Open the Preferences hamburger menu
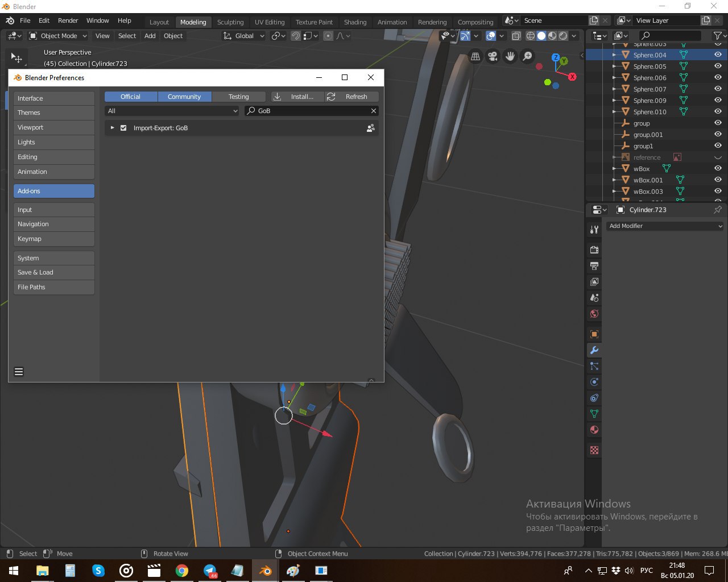 [19, 372]
